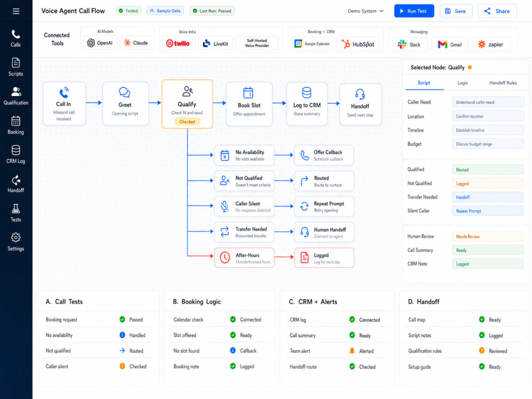Select the Book Slot node

pos(249,104)
